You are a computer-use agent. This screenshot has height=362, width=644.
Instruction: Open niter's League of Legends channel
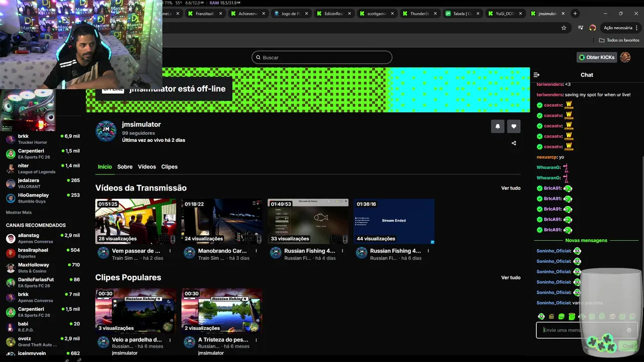[x=43, y=168]
